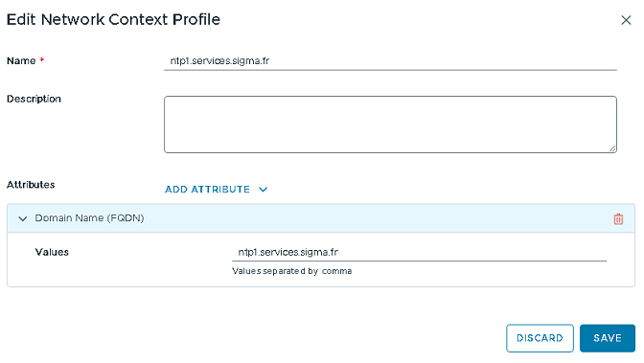Image resolution: width=644 pixels, height=363 pixels.
Task: Click the Edit Network Context Profile title
Action: coord(113,19)
